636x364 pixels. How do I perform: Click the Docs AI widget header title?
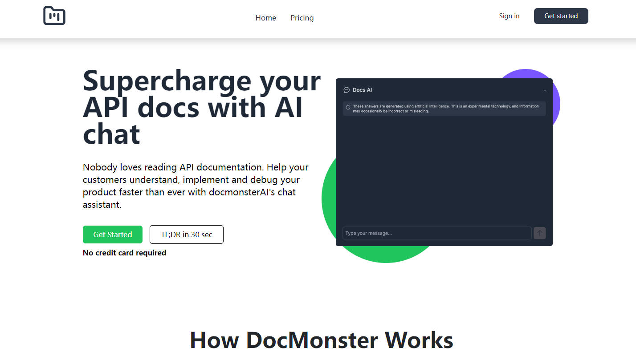[362, 89]
